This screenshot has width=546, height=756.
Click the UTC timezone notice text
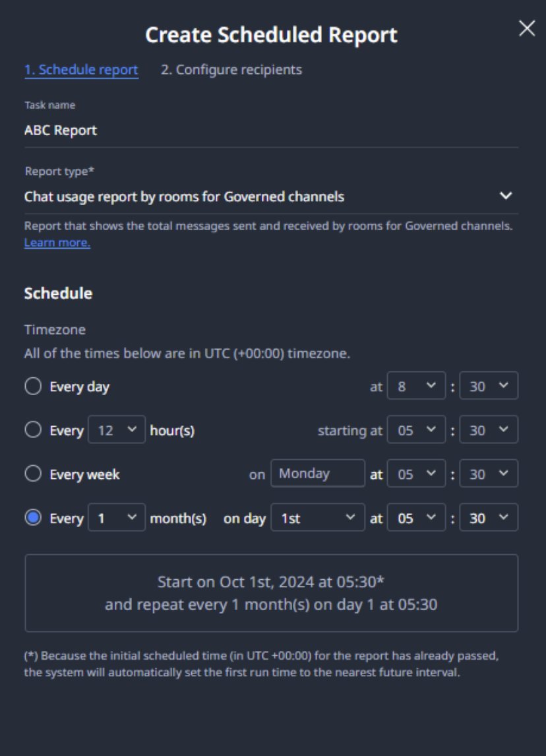tap(187, 354)
